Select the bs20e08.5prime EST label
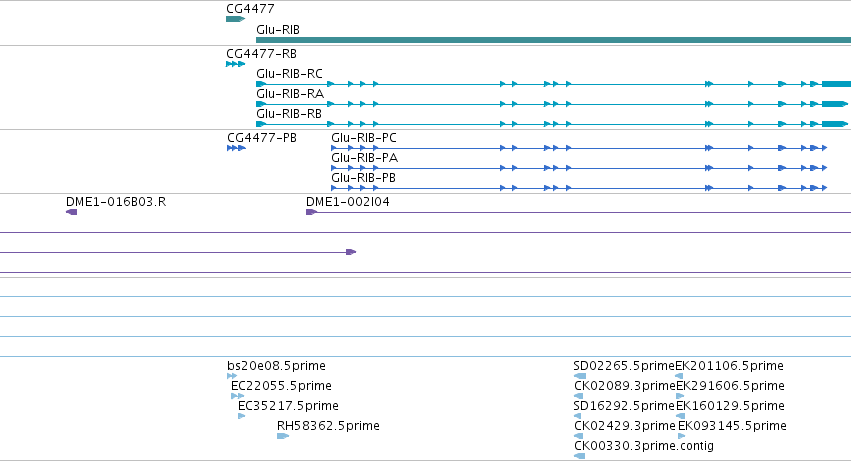Image resolution: width=851 pixels, height=461 pixels. tap(276, 366)
